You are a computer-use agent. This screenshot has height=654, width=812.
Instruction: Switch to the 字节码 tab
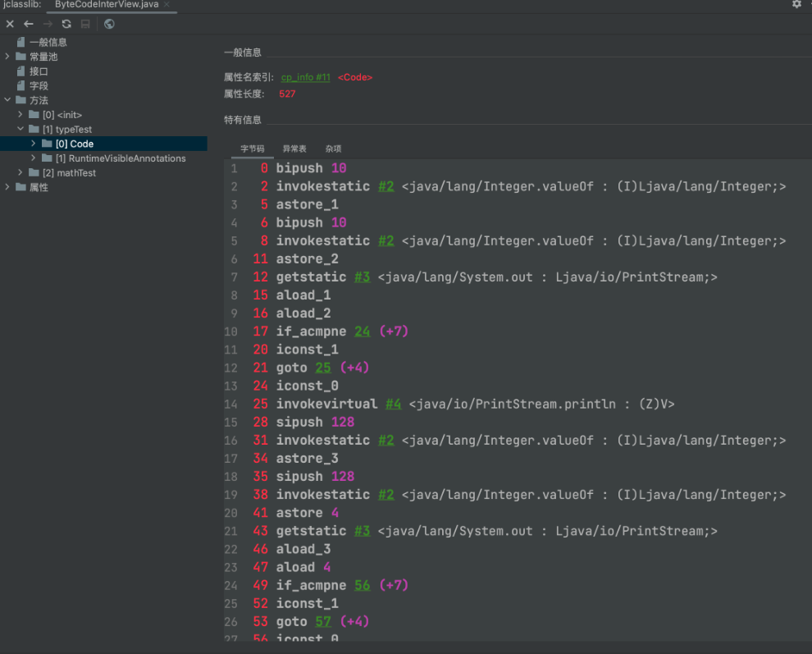[x=253, y=149]
